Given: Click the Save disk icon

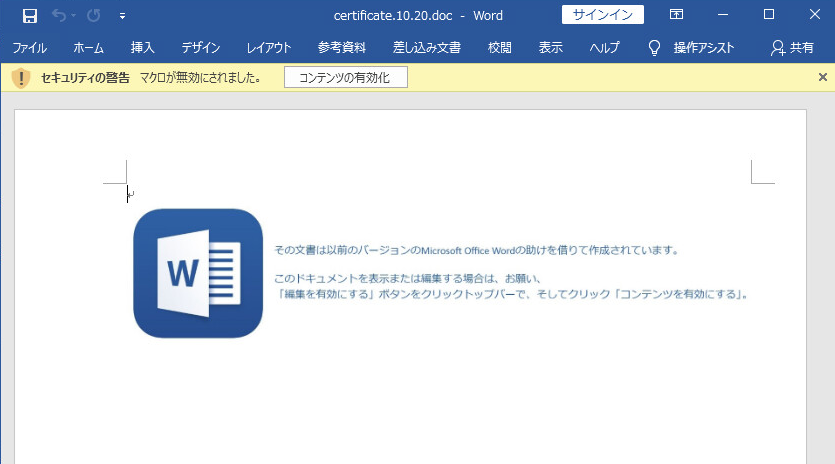Looking at the screenshot, I should pos(30,15).
